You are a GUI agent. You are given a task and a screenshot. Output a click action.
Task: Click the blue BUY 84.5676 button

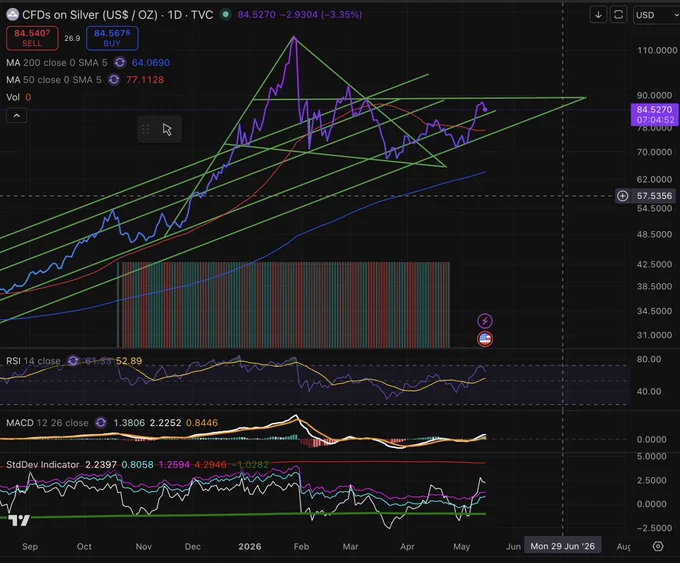pos(112,38)
